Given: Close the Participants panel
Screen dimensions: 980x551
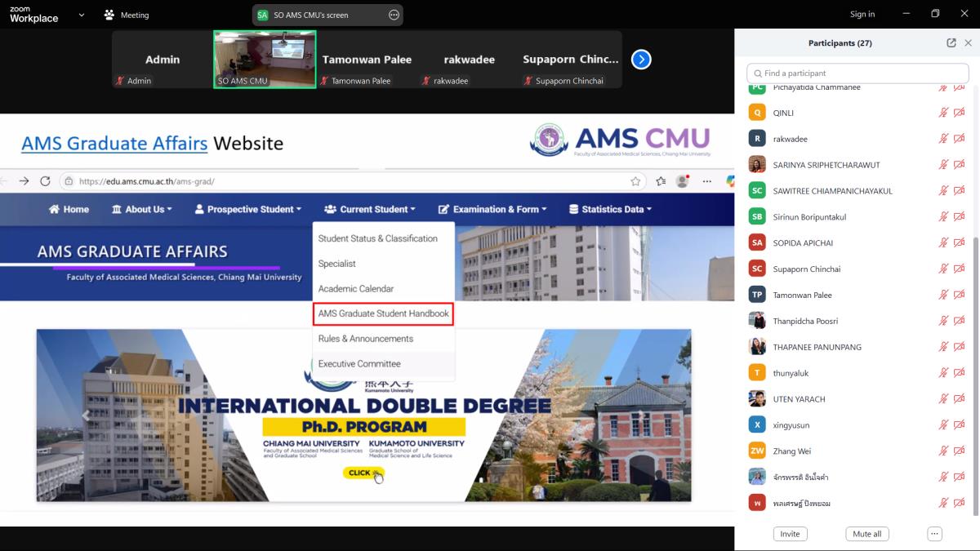Looking at the screenshot, I should pyautogui.click(x=968, y=43).
